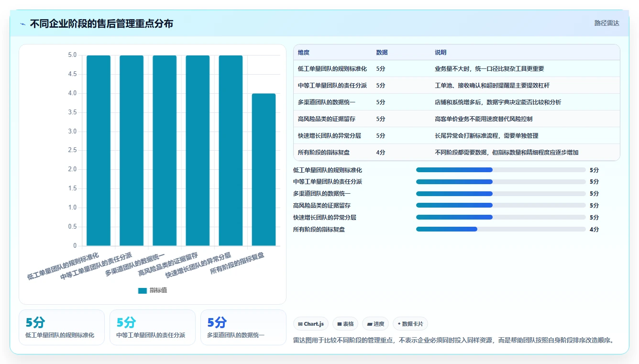The width and height of the screenshot is (639, 364).
Task: Click the 进度 tag chip
Action: [375, 324]
